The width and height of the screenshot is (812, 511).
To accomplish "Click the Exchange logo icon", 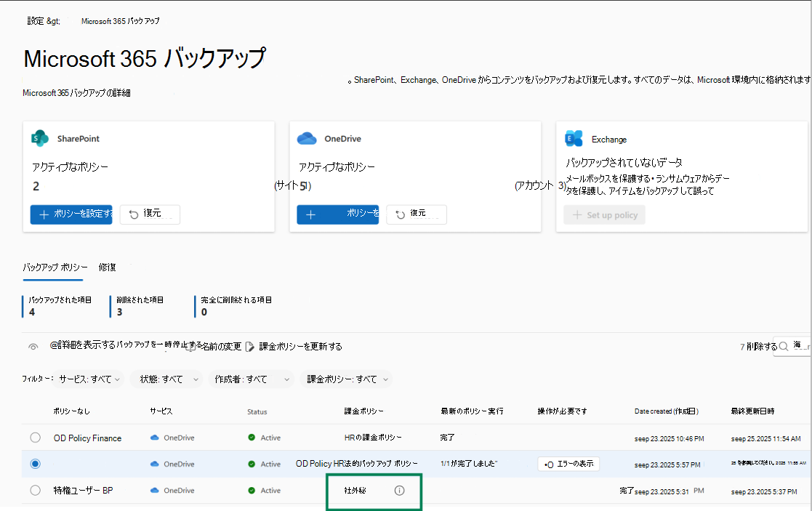I will click(x=574, y=139).
